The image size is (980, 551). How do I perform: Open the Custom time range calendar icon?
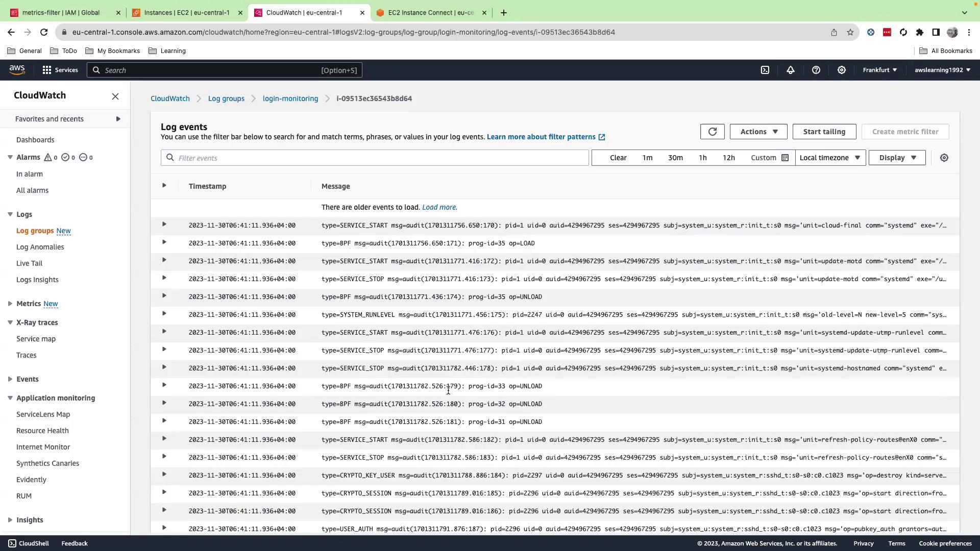[785, 158]
